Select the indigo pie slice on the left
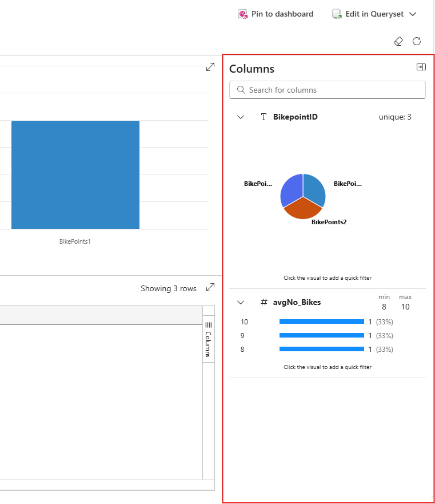The image size is (435, 504). (x=291, y=189)
